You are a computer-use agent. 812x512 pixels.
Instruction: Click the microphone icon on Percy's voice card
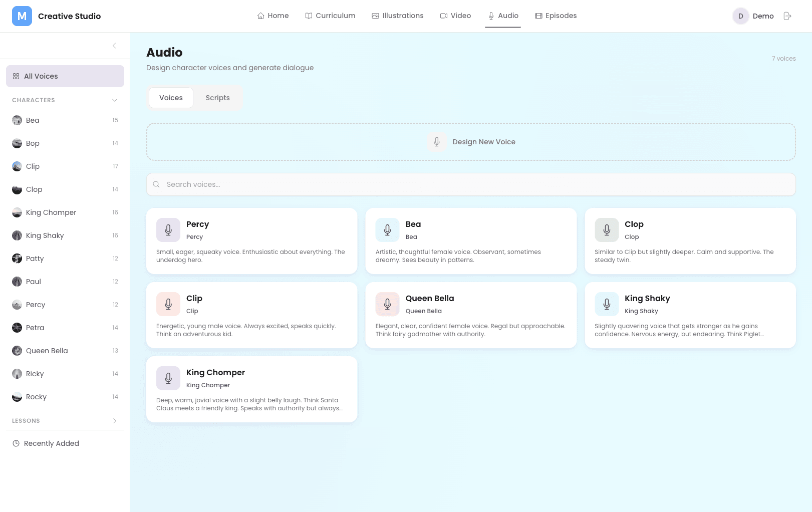168,230
